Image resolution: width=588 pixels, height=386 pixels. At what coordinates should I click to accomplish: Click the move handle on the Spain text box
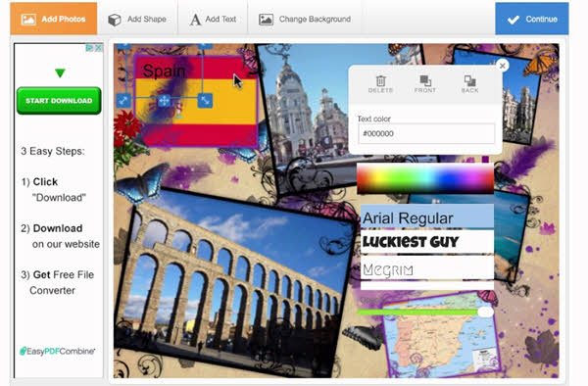point(164,101)
